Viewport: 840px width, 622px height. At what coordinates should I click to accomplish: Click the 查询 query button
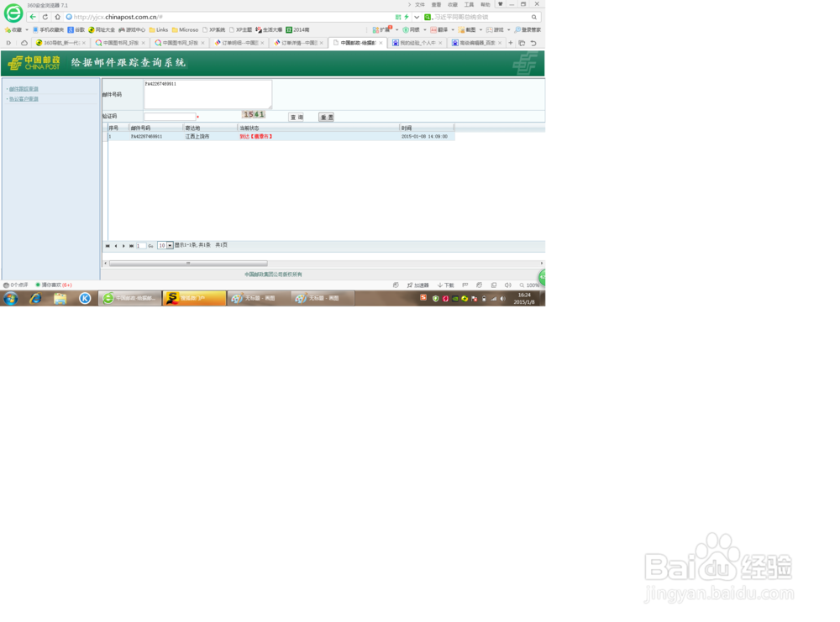tap(297, 118)
